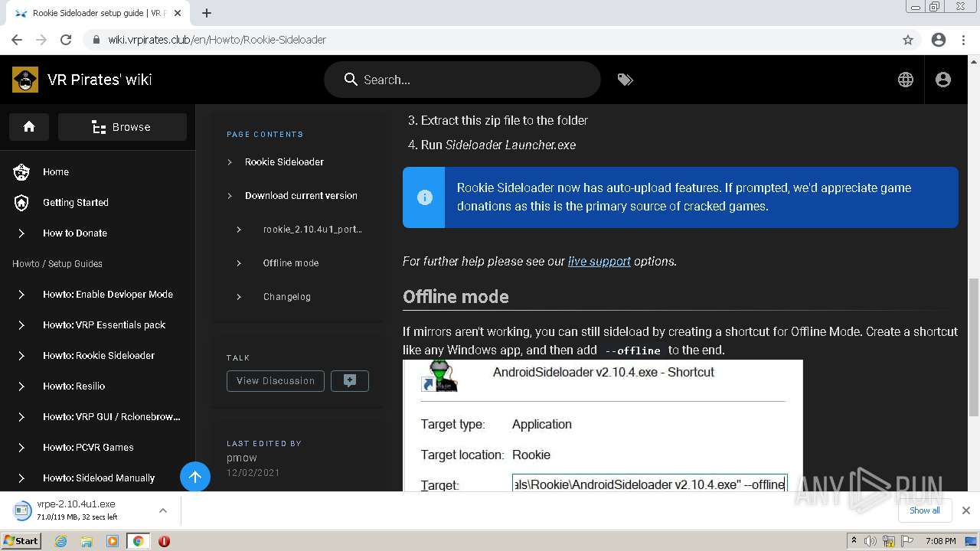
Task: Jump to Download current version section
Action: click(301, 195)
